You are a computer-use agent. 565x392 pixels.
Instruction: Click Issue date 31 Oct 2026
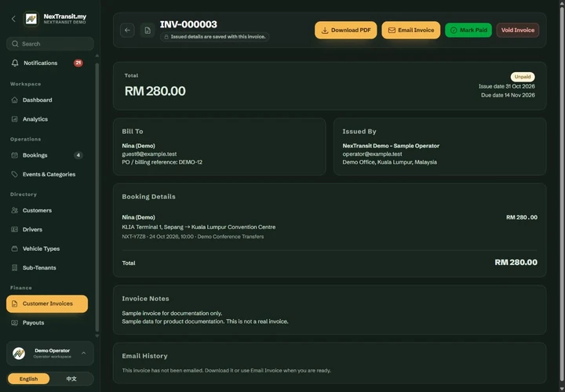point(507,86)
